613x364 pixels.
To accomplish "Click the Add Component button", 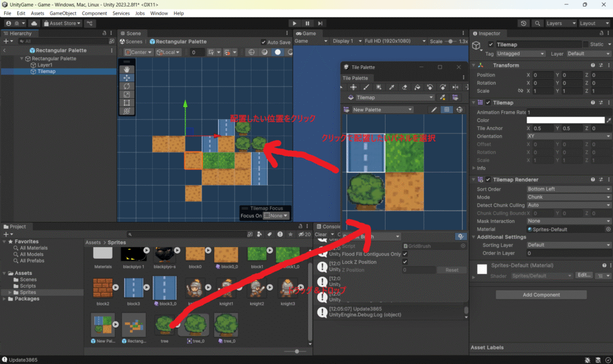I will tap(541, 295).
